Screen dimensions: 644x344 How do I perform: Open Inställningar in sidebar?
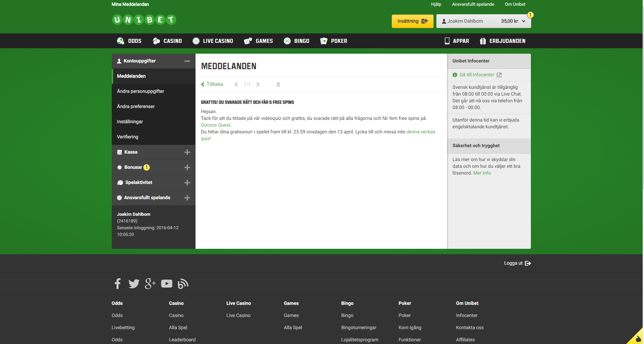coord(154,122)
